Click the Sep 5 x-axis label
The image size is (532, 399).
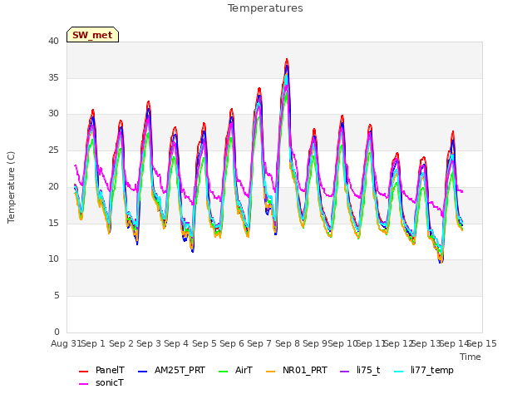click(204, 343)
